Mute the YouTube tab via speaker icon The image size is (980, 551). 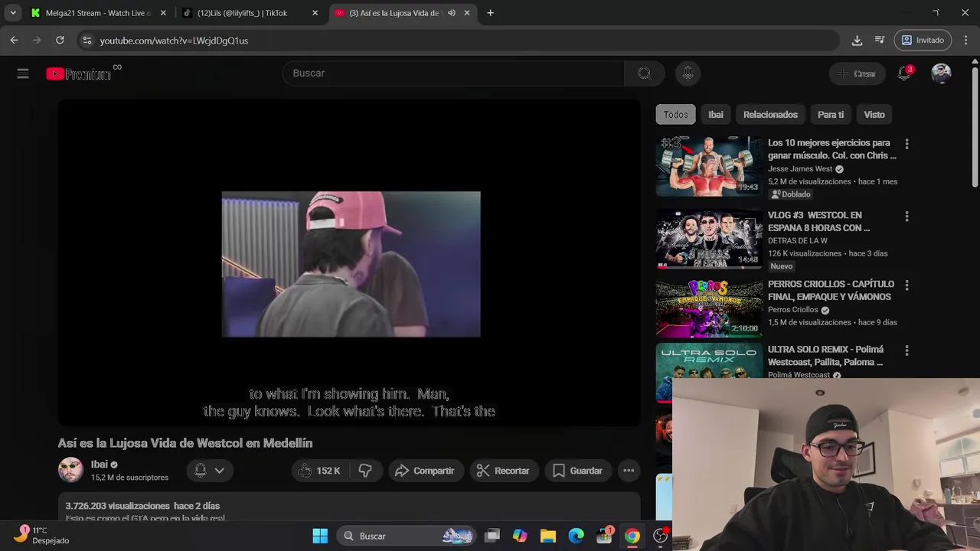451,13
